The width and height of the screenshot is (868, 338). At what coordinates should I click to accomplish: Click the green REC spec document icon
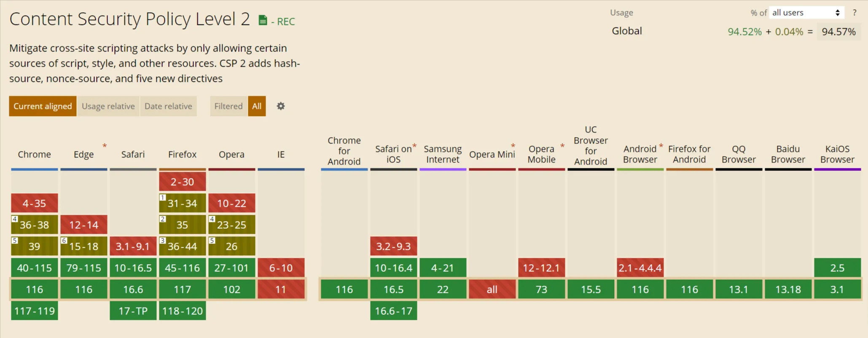pos(263,20)
